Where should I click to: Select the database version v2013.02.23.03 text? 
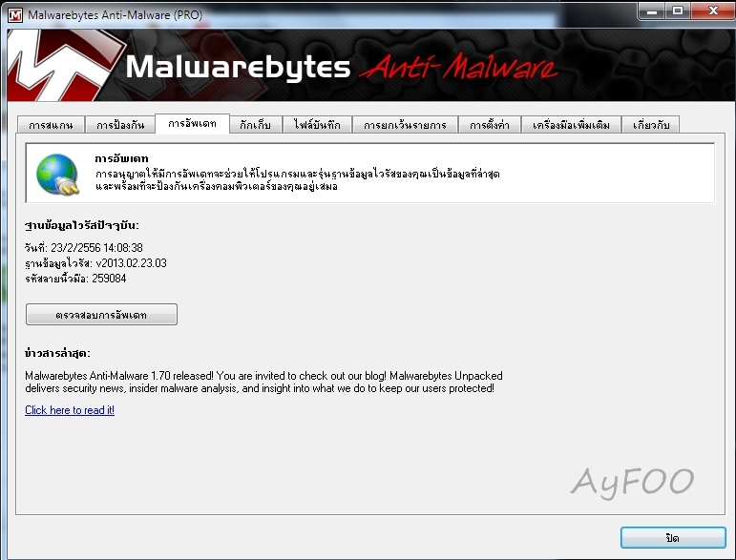point(132,263)
